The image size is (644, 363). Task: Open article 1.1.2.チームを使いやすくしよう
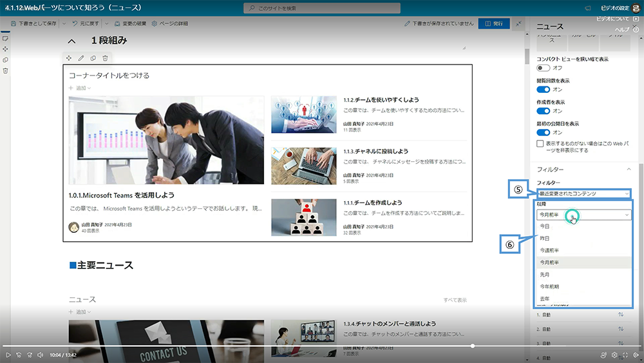pos(381,100)
